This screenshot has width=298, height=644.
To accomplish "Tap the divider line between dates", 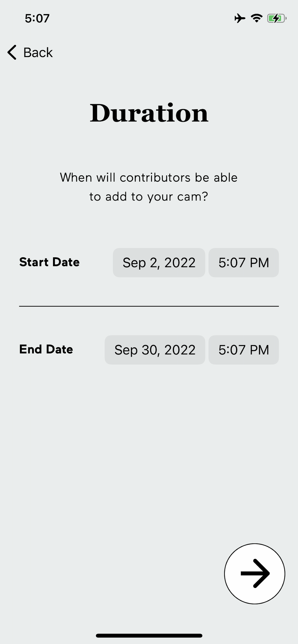I will [x=149, y=306].
